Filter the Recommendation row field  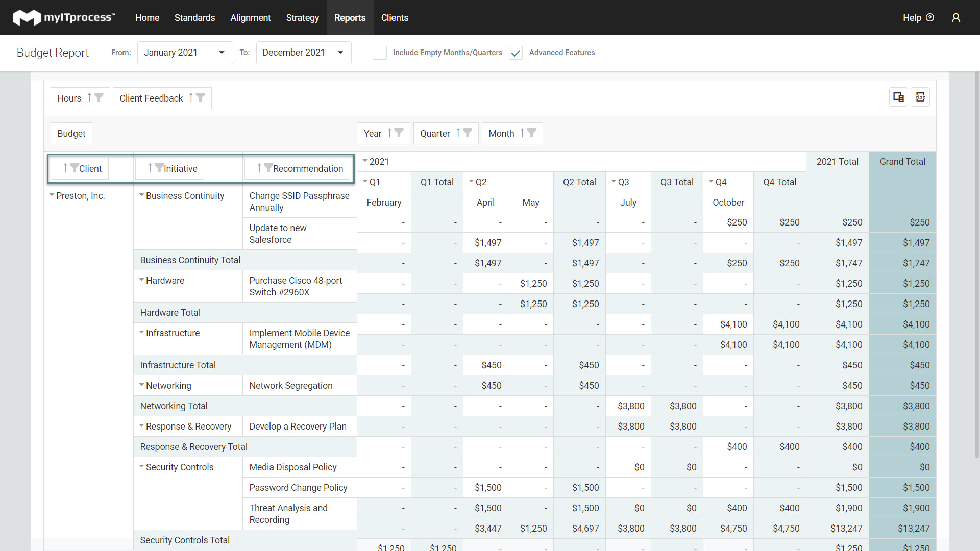pos(268,168)
